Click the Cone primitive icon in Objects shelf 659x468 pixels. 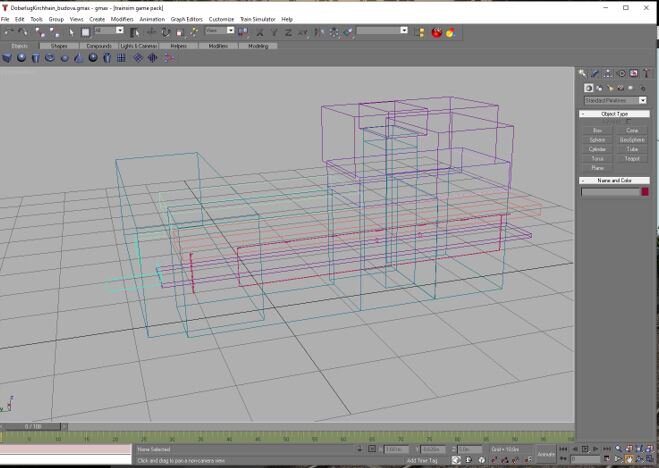tap(79, 58)
